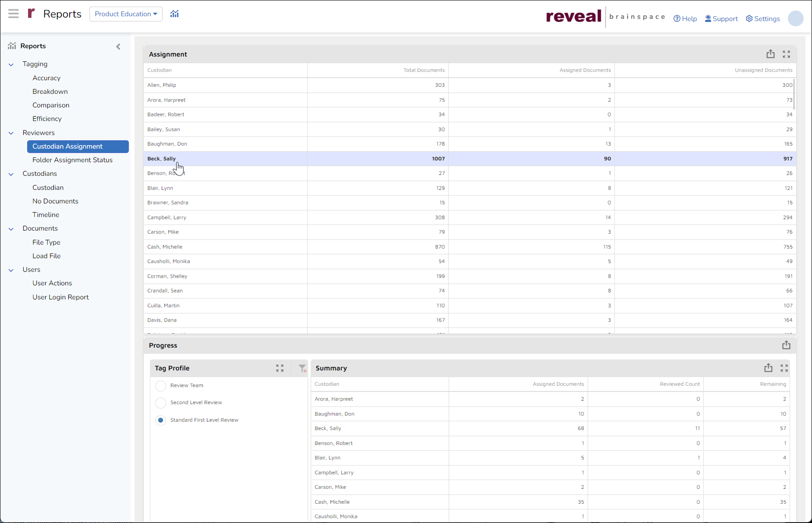The image size is (812, 523).
Task: Open the Load File report
Action: (x=46, y=256)
